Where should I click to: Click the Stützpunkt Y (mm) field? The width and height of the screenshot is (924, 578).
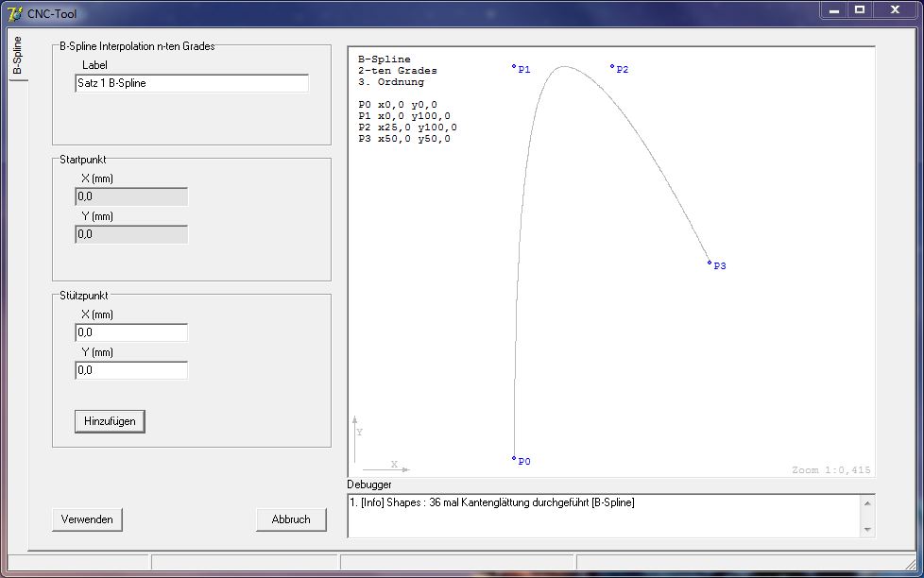[131, 370]
